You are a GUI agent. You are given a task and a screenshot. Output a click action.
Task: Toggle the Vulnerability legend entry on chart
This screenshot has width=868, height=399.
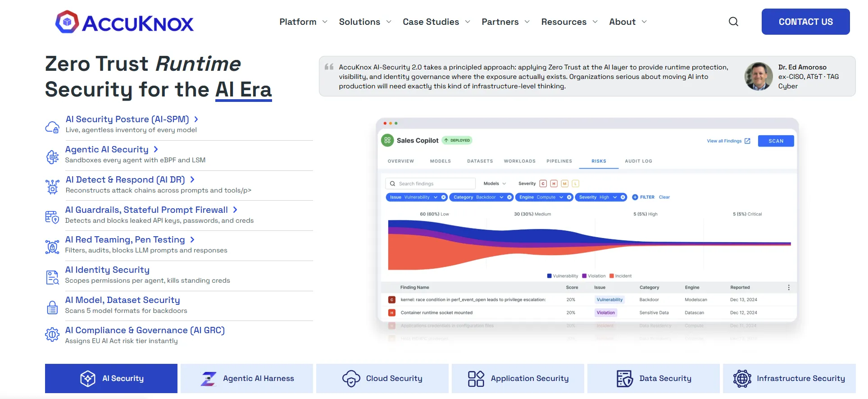pyautogui.click(x=563, y=276)
